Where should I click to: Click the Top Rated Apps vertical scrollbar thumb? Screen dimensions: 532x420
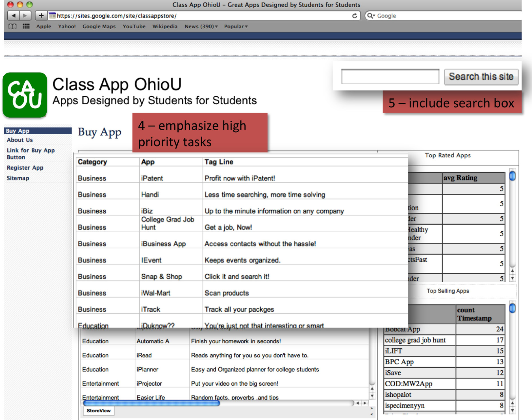[512, 176]
